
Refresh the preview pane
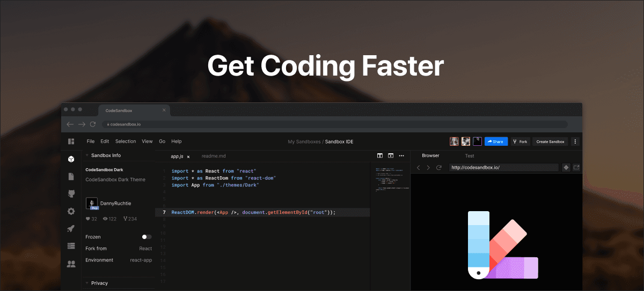click(438, 168)
